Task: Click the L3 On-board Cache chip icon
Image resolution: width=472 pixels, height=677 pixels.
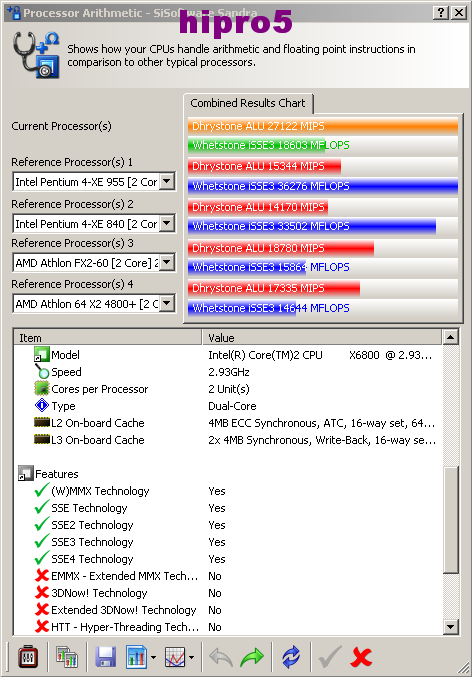Action: click(41, 440)
